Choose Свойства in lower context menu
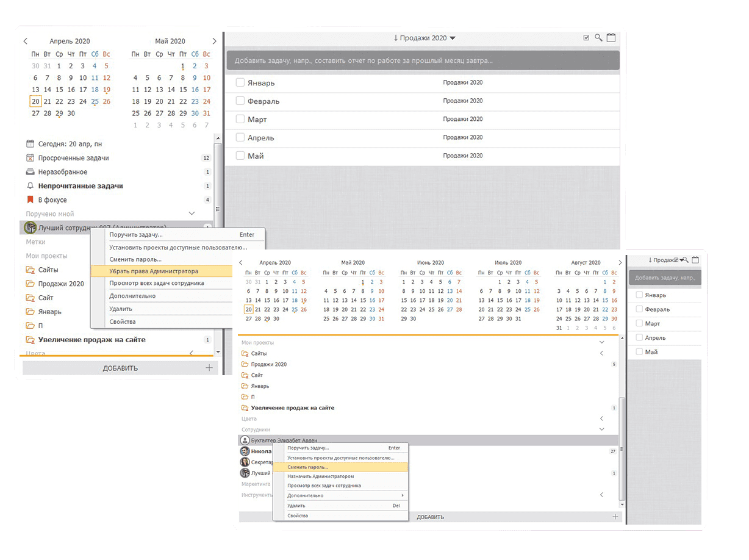Viewport: 749px width, 560px height. coord(340,516)
